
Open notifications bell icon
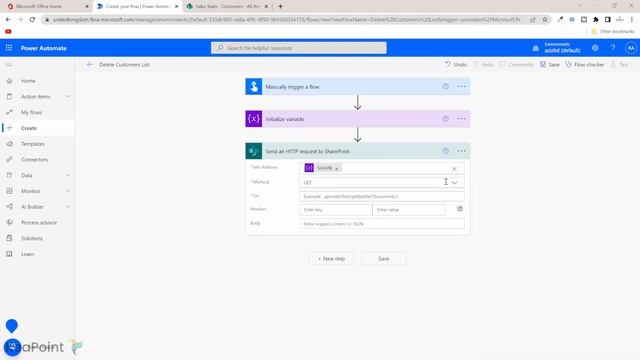[536, 48]
